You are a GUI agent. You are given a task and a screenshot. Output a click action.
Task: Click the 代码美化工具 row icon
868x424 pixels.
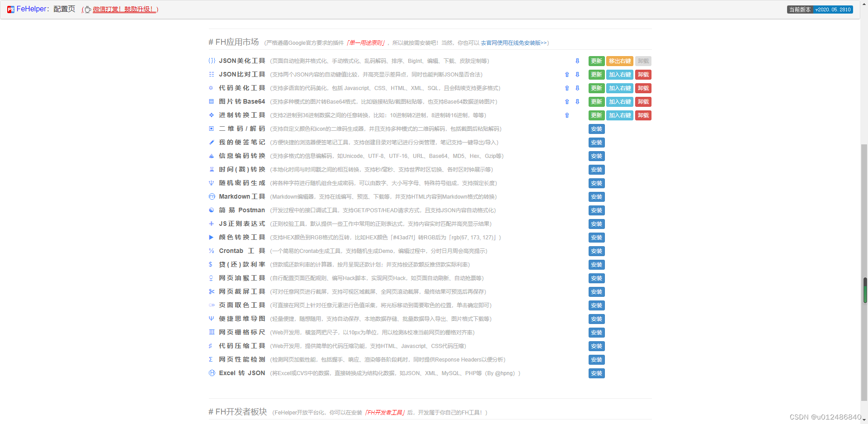click(211, 88)
